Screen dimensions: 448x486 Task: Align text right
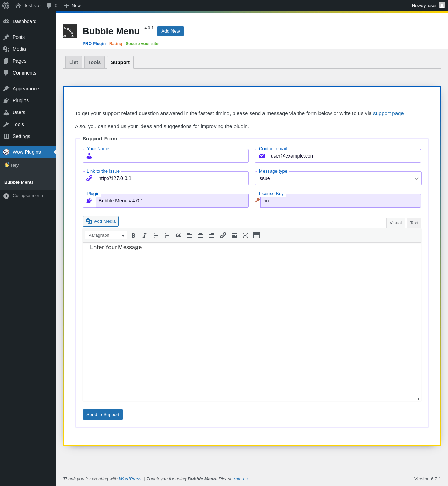click(x=212, y=235)
